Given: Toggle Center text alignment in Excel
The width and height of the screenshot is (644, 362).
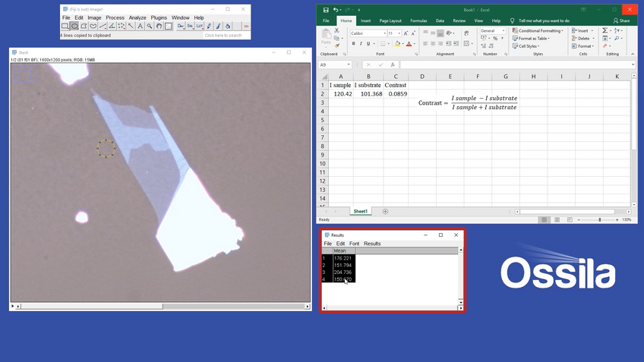Looking at the screenshot, I should pos(433,43).
